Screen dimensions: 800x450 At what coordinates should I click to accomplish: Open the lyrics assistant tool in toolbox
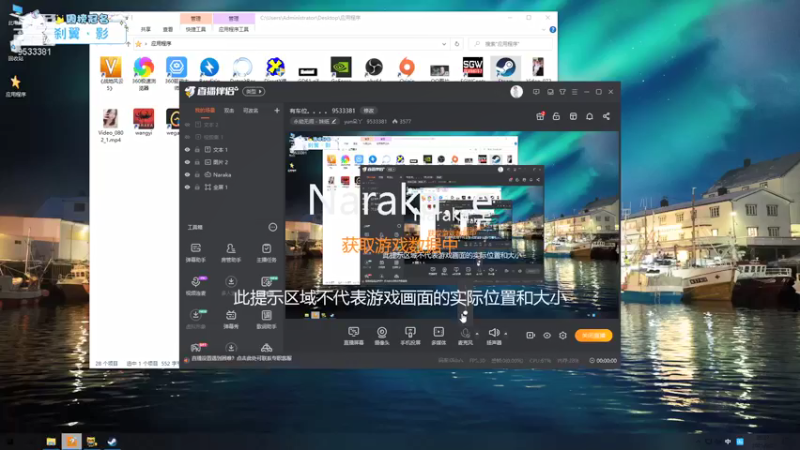266,319
